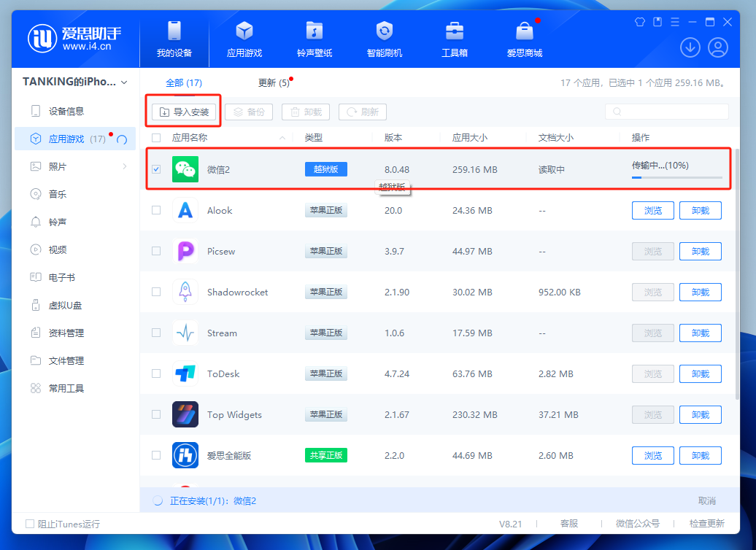
Task: Click the Stream app icon
Action: pos(185,333)
